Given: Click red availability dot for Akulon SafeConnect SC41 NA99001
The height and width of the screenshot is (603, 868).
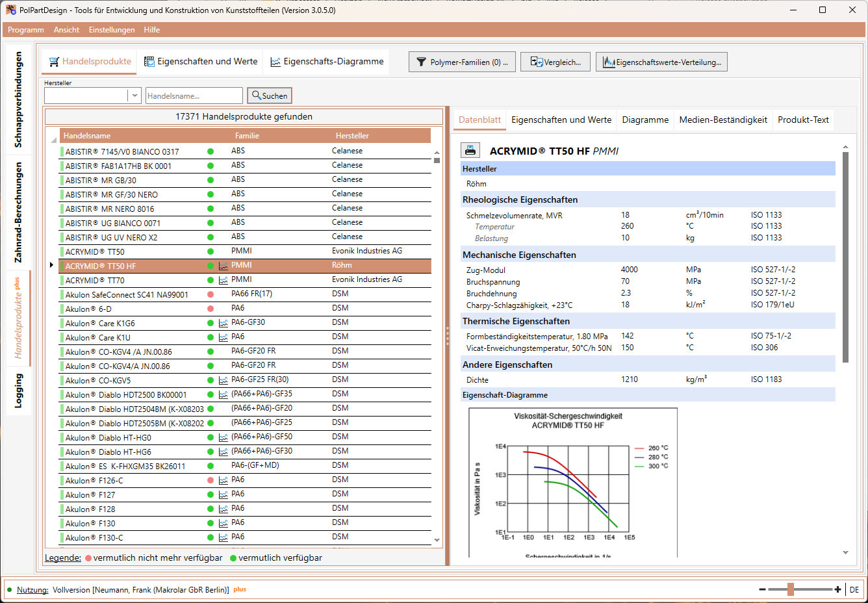Looking at the screenshot, I should (211, 294).
